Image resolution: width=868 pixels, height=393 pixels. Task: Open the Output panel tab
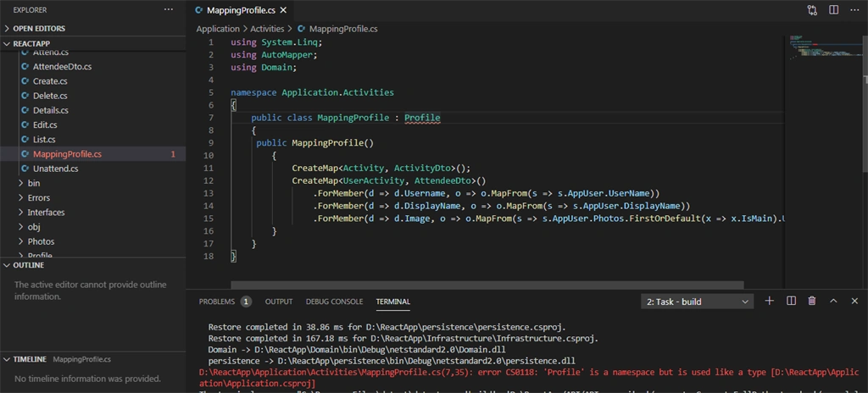[278, 302]
